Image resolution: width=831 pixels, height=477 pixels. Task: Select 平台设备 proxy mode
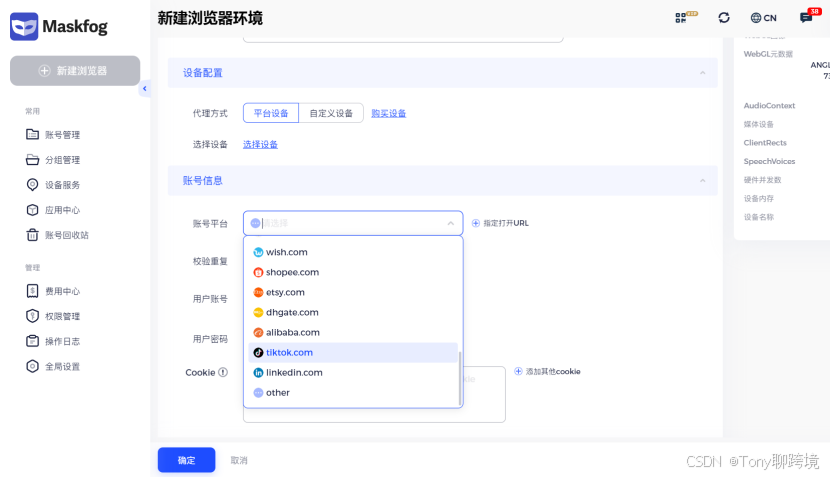point(271,113)
